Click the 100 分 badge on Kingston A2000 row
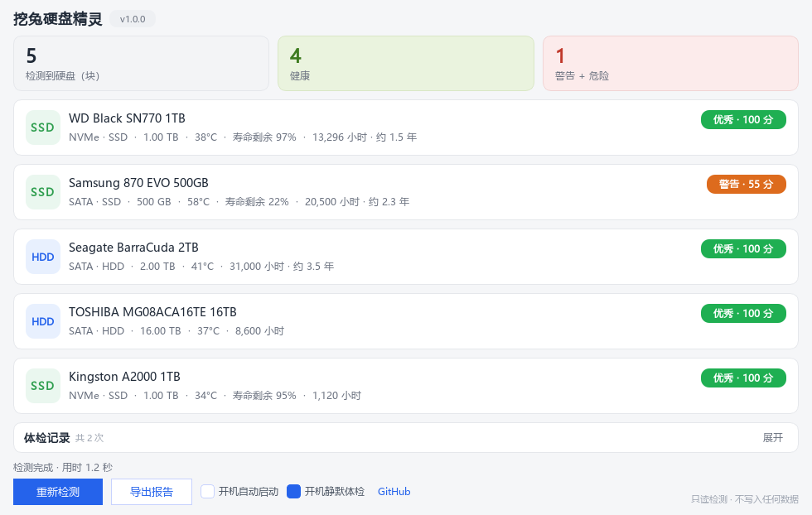The height and width of the screenshot is (515, 812). tap(744, 378)
